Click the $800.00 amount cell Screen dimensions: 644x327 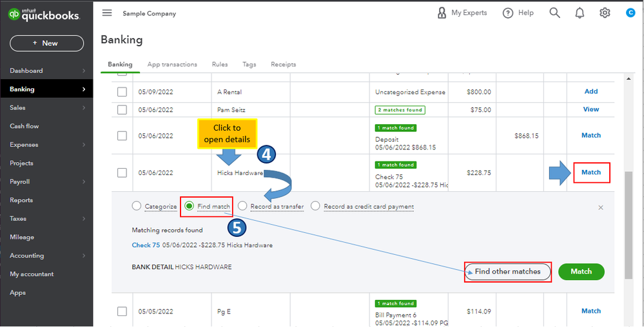tap(479, 92)
